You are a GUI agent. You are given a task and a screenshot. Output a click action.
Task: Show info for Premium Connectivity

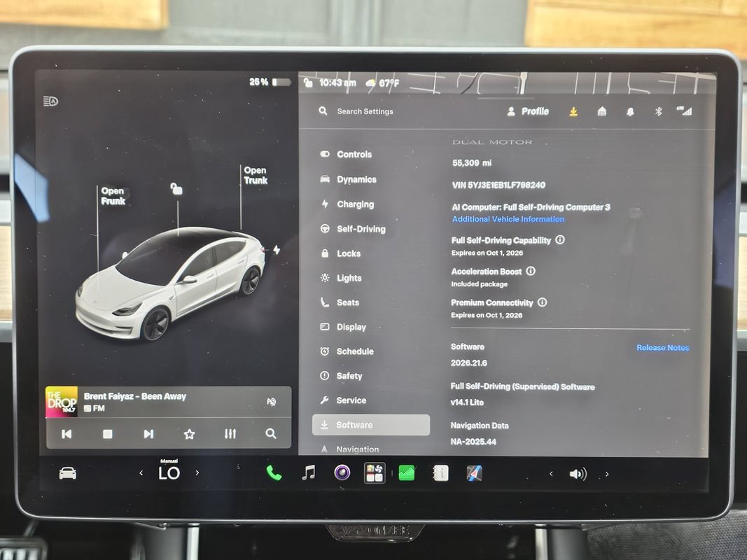click(542, 302)
